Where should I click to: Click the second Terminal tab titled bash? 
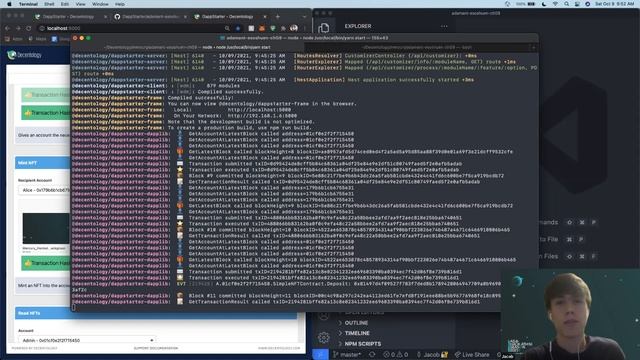416,47
